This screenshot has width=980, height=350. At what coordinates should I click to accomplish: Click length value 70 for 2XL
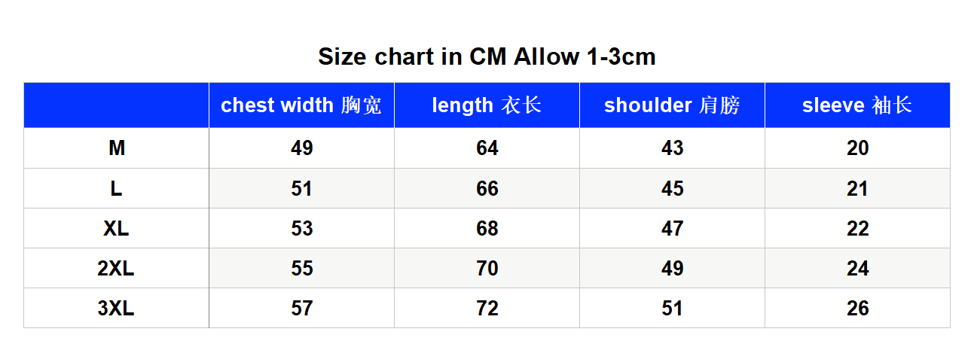(x=487, y=268)
